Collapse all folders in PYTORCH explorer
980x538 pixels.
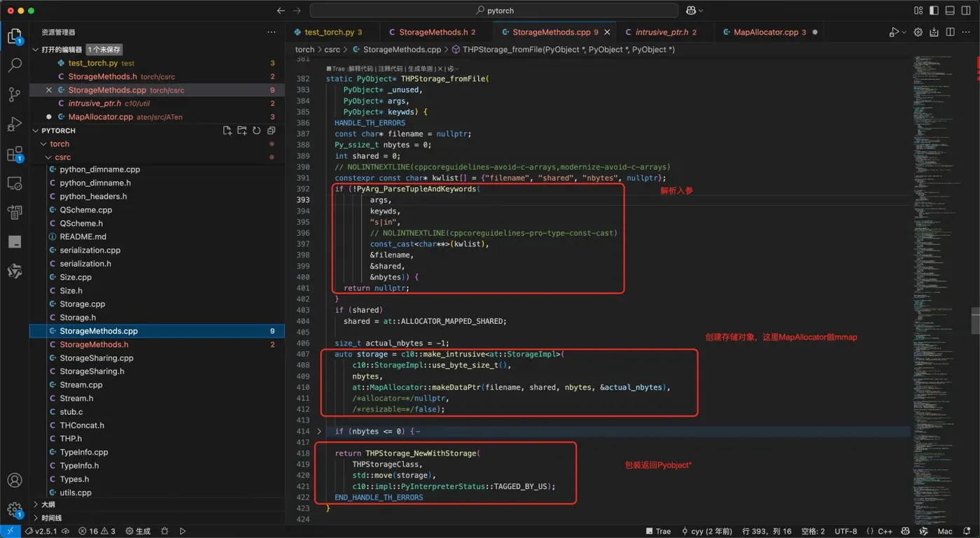coord(271,131)
